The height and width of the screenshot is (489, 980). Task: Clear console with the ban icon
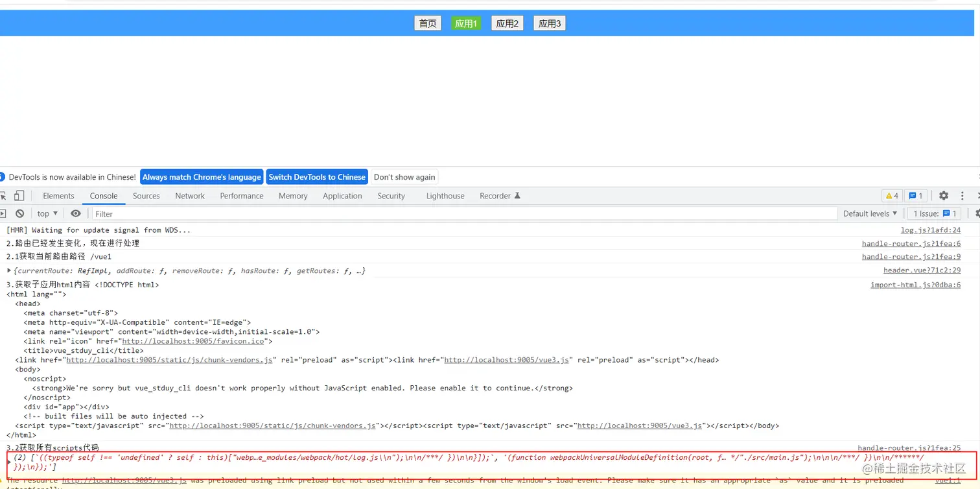20,213
